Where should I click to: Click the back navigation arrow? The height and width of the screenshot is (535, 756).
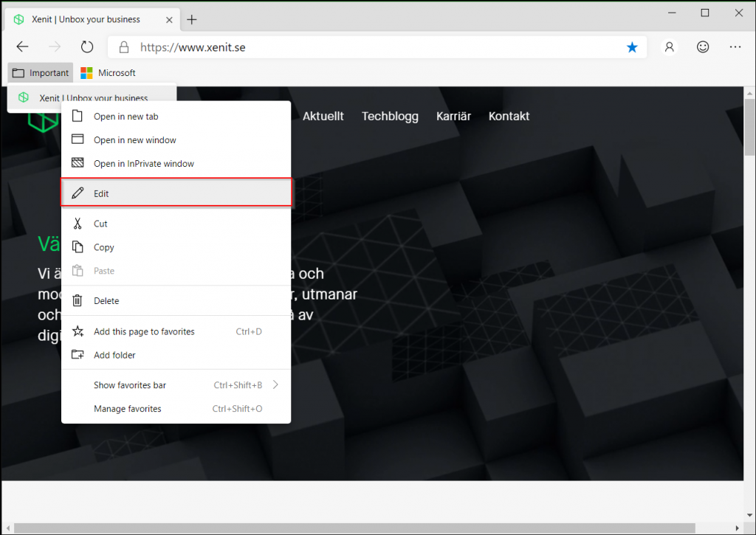click(22, 46)
